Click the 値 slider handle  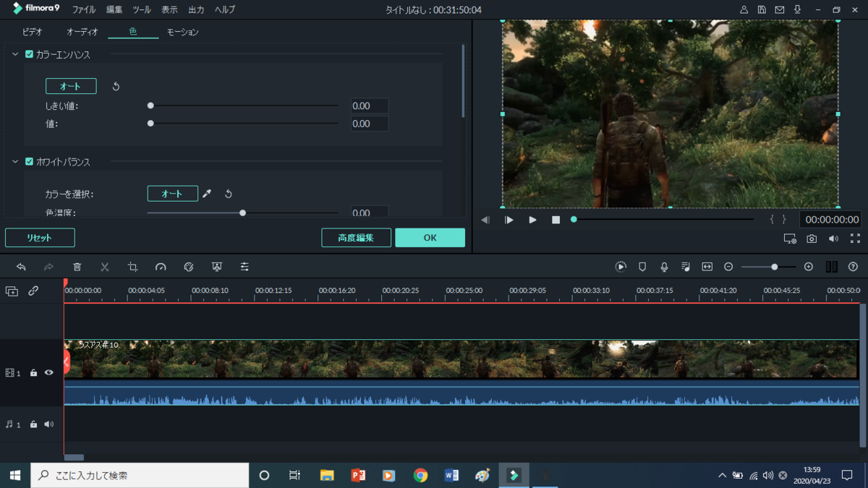pos(150,124)
